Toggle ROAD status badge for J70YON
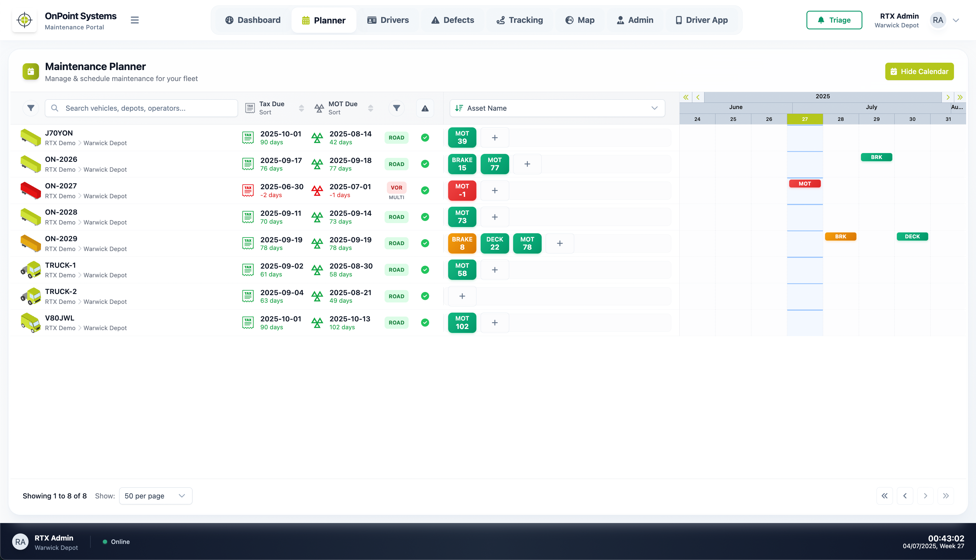 (396, 137)
